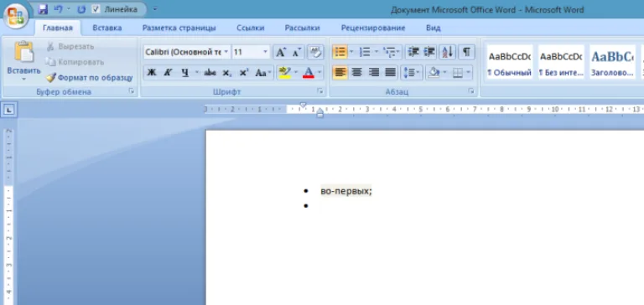
Task: Open the Буфер обмена dialog launcher
Action: tap(132, 91)
